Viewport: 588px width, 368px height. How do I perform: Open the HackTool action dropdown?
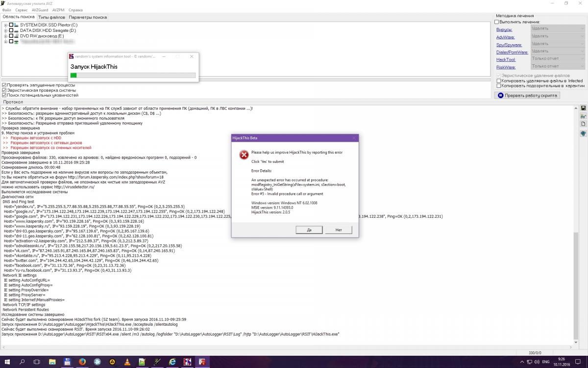pyautogui.click(x=558, y=59)
